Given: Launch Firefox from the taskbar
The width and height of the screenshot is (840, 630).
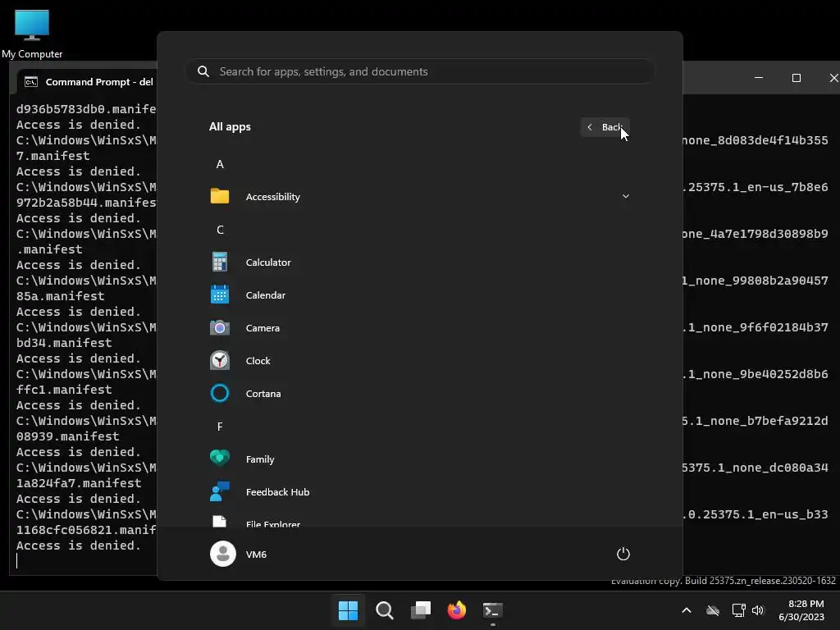Looking at the screenshot, I should point(457,610).
